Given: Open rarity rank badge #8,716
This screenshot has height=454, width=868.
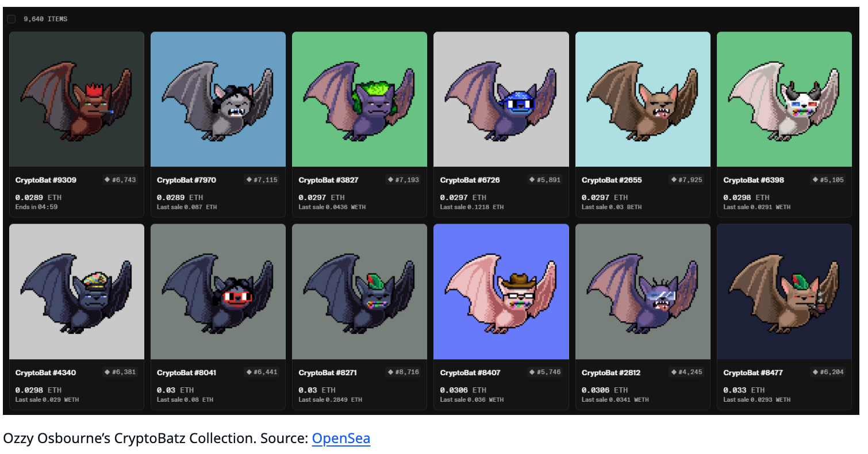Looking at the screenshot, I should coord(404,372).
